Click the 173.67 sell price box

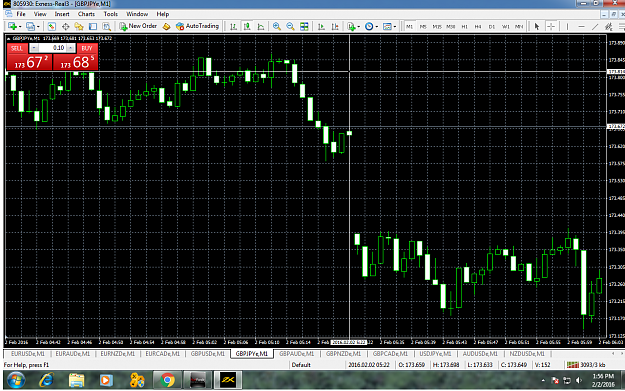coord(29,62)
